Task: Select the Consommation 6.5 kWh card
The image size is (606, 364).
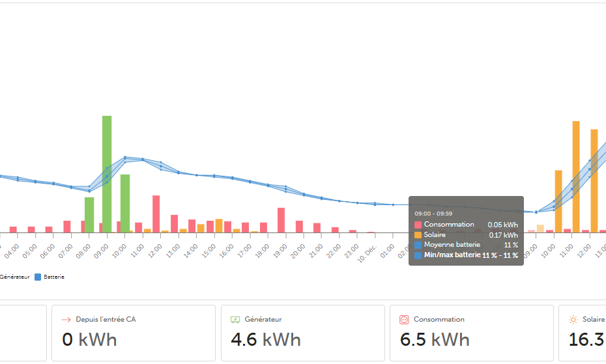Action: point(471,333)
